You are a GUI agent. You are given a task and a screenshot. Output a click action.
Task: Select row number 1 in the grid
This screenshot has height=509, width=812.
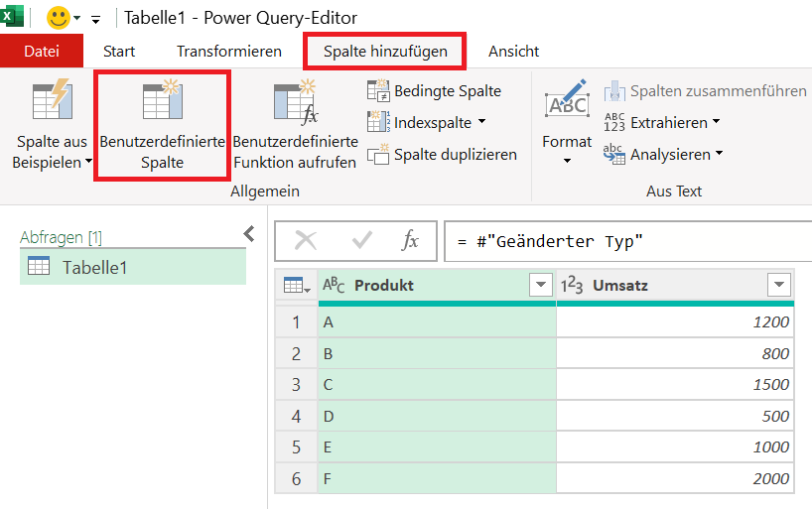tap(296, 322)
